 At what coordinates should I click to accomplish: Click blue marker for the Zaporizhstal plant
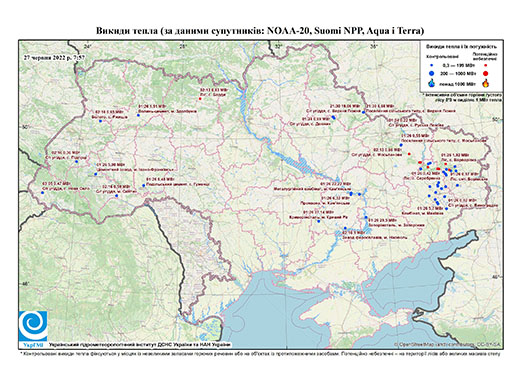coord(366,217)
